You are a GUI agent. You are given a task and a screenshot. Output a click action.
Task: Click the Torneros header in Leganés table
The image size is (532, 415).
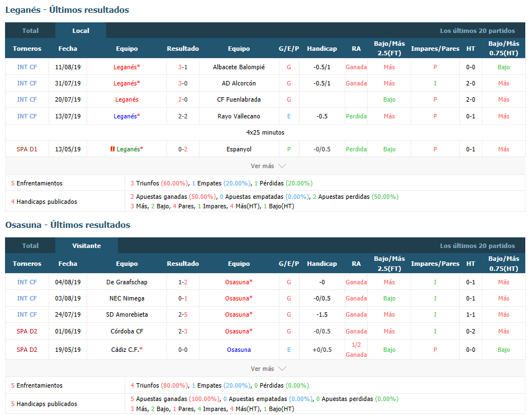pyautogui.click(x=27, y=49)
